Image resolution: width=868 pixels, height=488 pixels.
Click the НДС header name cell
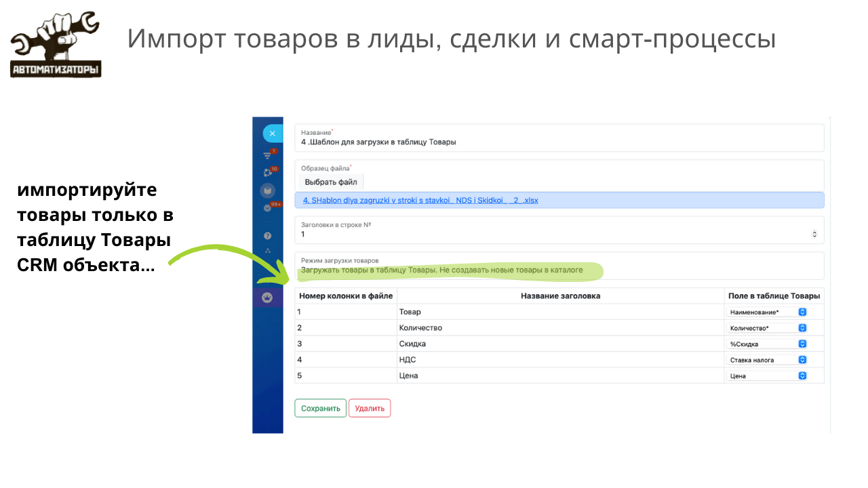click(x=560, y=360)
